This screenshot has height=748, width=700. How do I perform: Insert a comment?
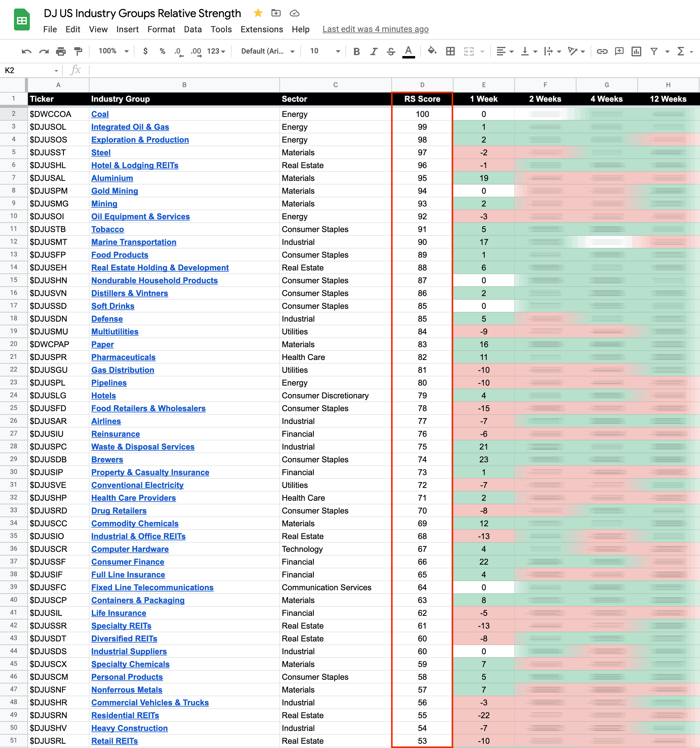tap(619, 51)
